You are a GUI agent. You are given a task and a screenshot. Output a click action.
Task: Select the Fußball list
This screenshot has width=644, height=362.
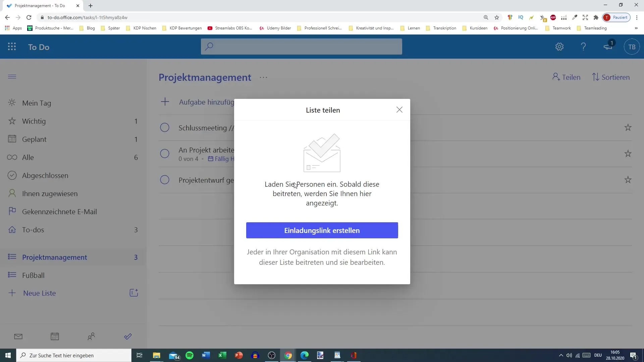[73, 275]
